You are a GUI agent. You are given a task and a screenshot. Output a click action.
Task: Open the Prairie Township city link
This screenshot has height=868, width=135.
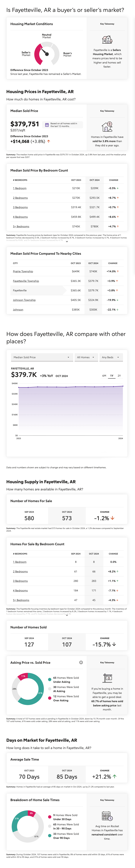24,271
